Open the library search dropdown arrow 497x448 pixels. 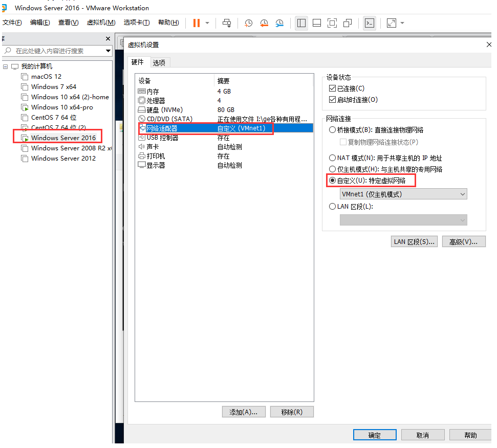pos(108,51)
